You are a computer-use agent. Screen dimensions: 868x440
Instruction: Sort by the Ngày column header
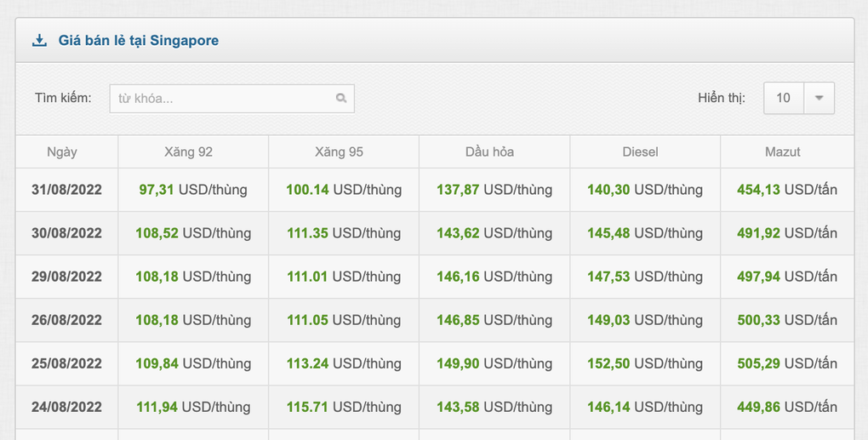pos(62,151)
